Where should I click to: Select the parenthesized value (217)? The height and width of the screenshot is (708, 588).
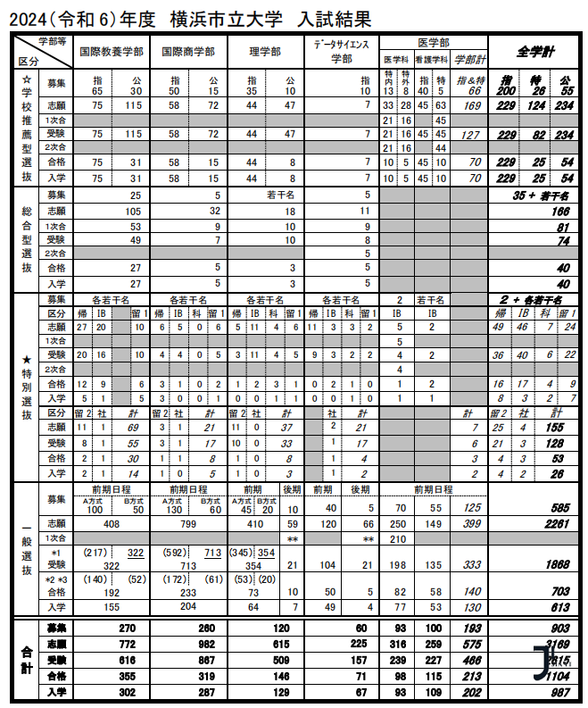point(95,553)
